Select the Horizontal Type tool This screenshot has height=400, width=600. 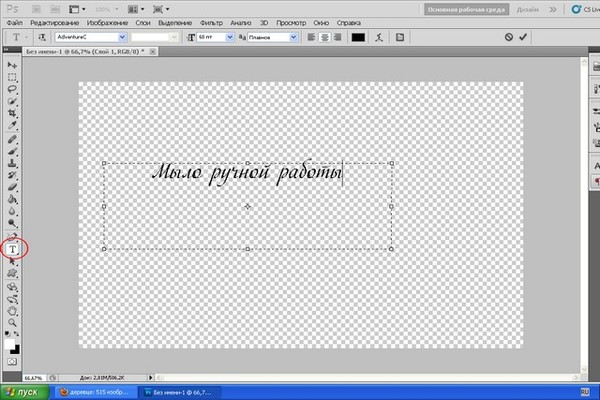(x=13, y=248)
